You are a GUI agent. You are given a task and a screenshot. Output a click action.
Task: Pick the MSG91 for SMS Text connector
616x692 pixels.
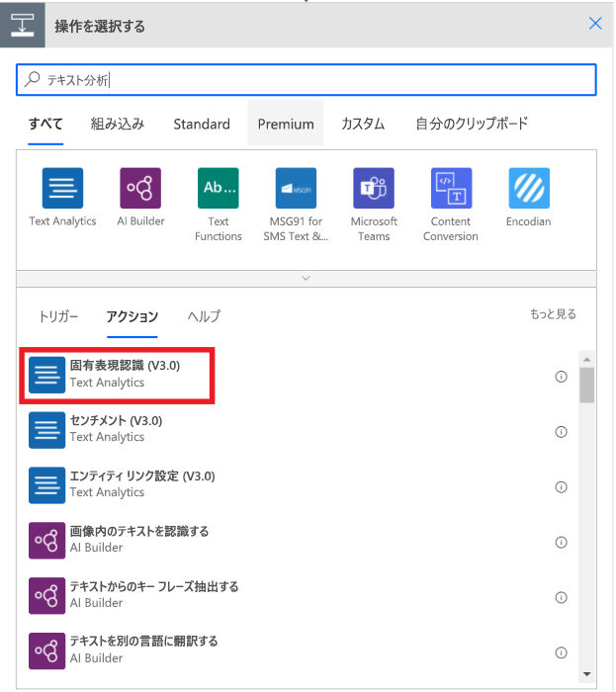(296, 188)
